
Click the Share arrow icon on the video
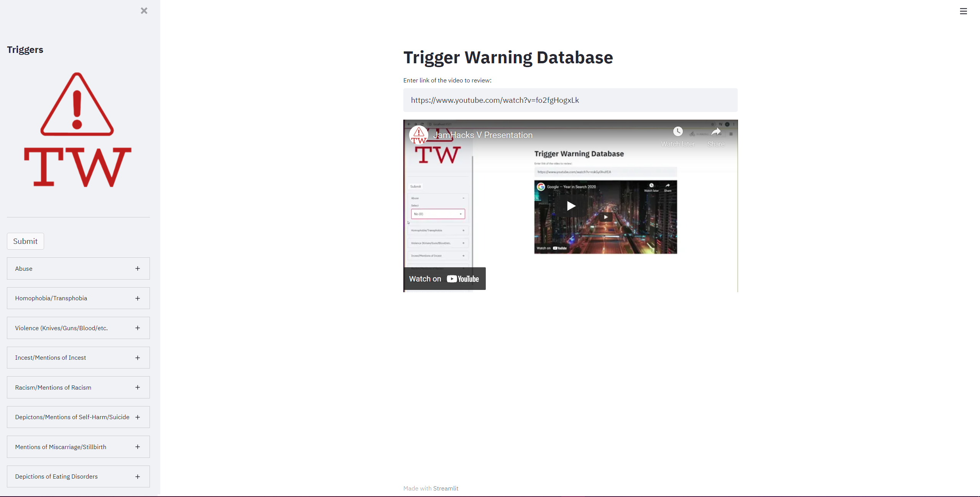tap(715, 132)
